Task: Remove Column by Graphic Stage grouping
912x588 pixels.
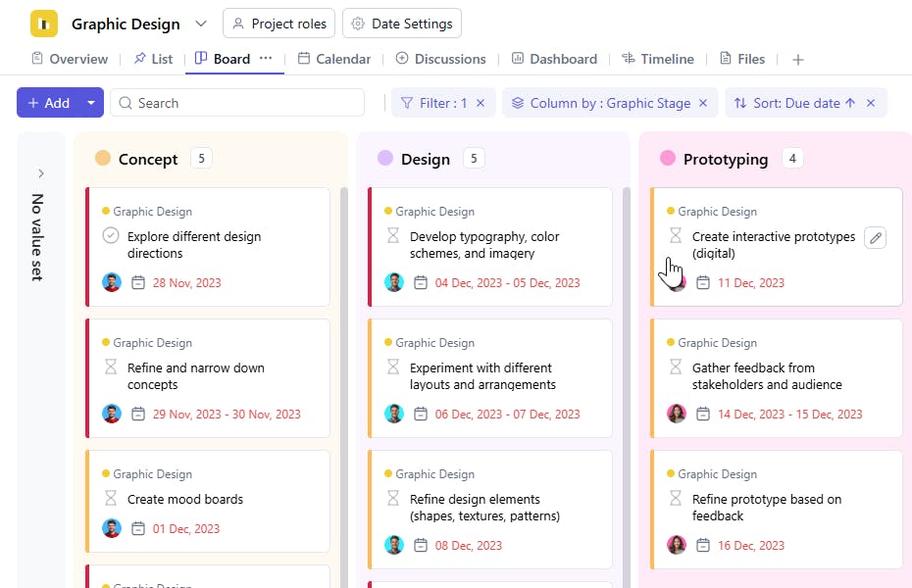Action: pos(702,103)
